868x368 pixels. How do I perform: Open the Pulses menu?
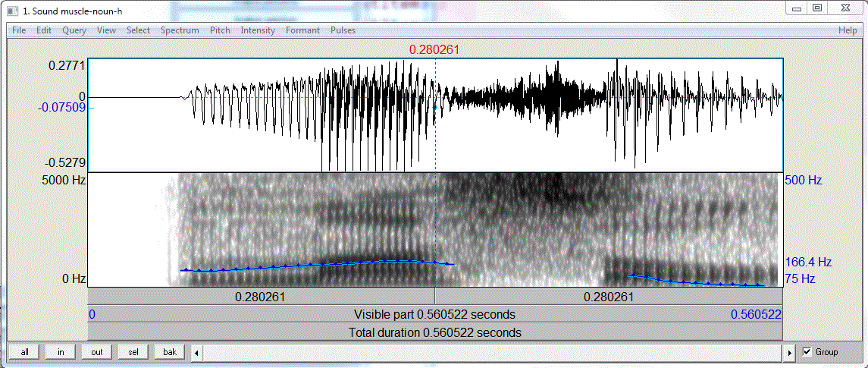(x=343, y=30)
